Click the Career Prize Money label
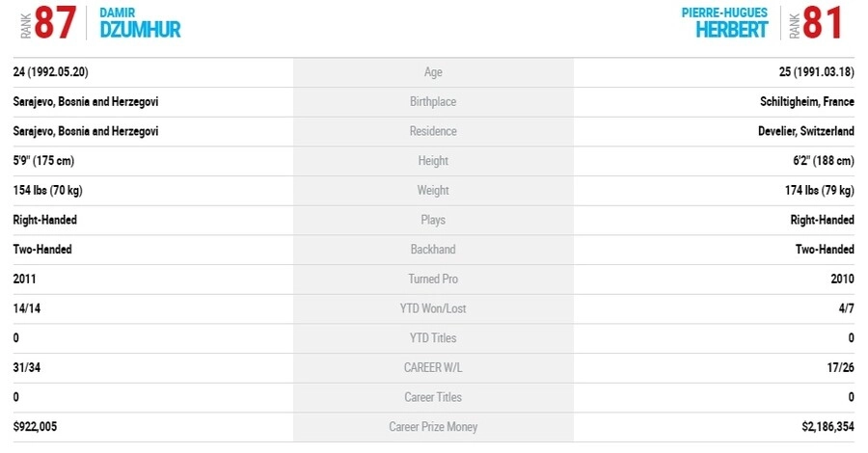The image size is (868, 453). tap(433, 427)
